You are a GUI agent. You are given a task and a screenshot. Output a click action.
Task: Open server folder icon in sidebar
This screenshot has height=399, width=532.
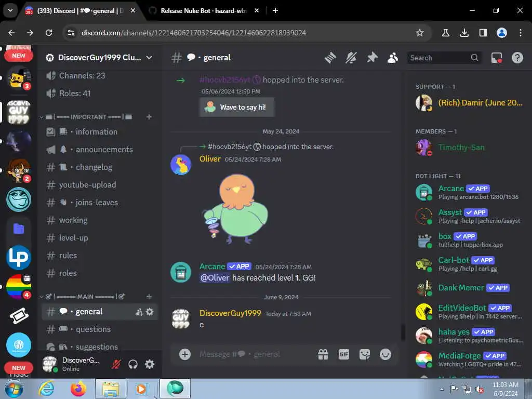(x=19, y=229)
